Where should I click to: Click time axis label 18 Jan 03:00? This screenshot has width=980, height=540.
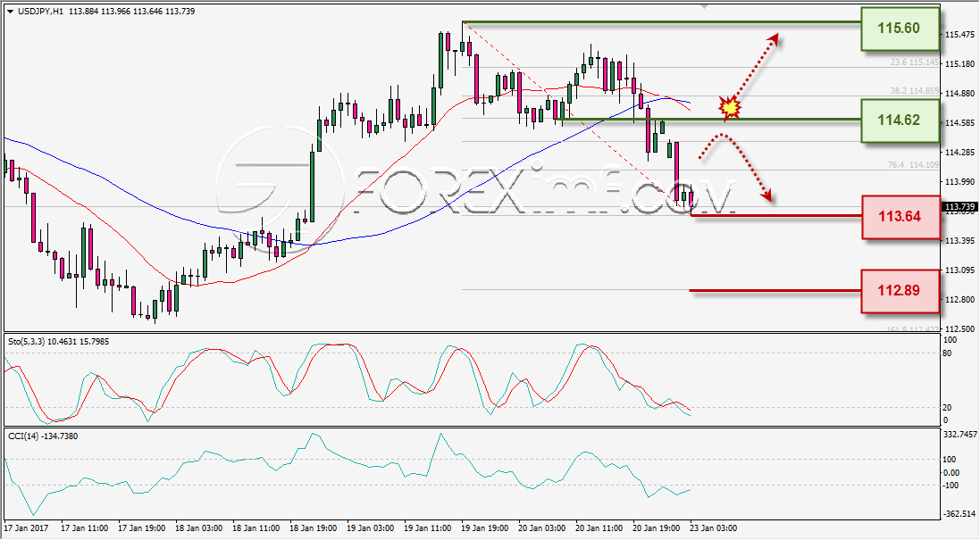pyautogui.click(x=198, y=528)
